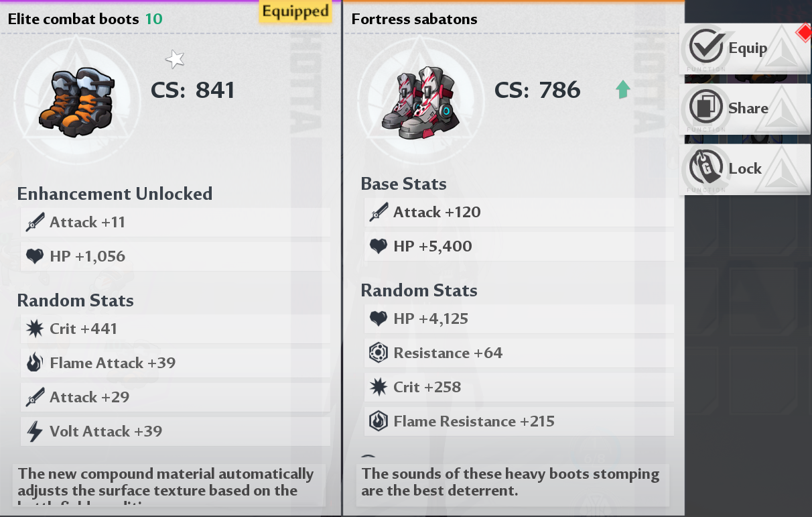Click the green upgrade arrow icon
This screenshot has width=812, height=517.
pos(623,89)
